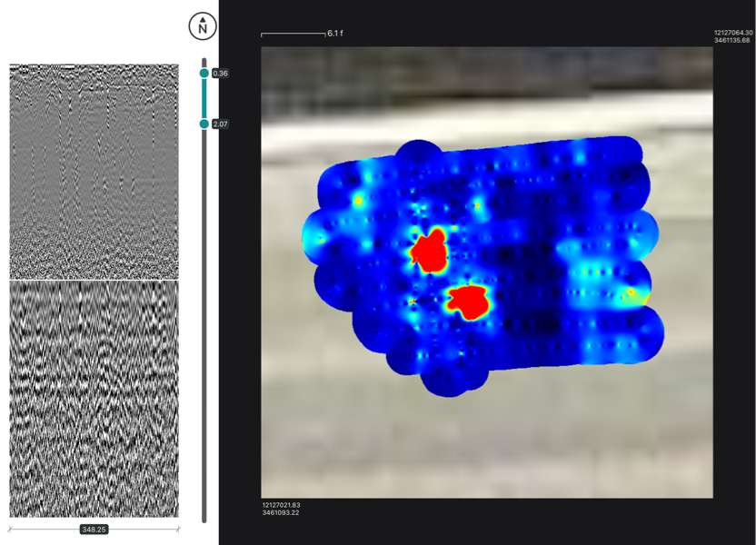The height and width of the screenshot is (545, 756).
Task: Click the left end marker of distance ruler
Action: click(10, 529)
